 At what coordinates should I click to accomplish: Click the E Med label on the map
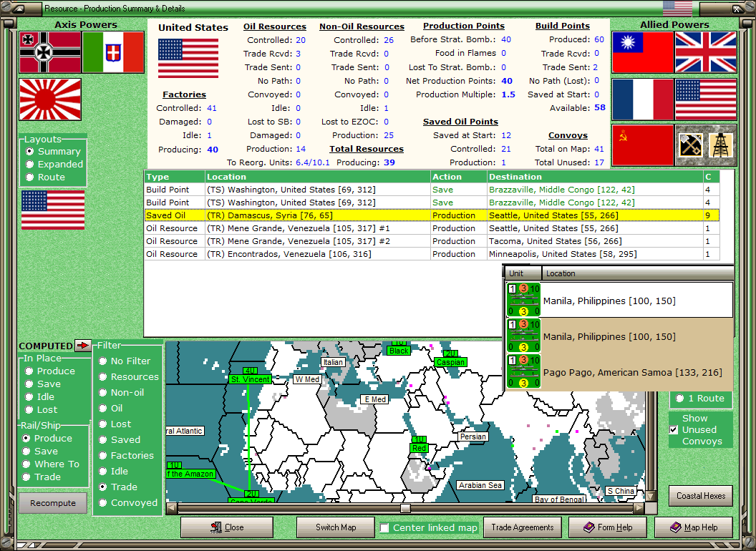(374, 399)
